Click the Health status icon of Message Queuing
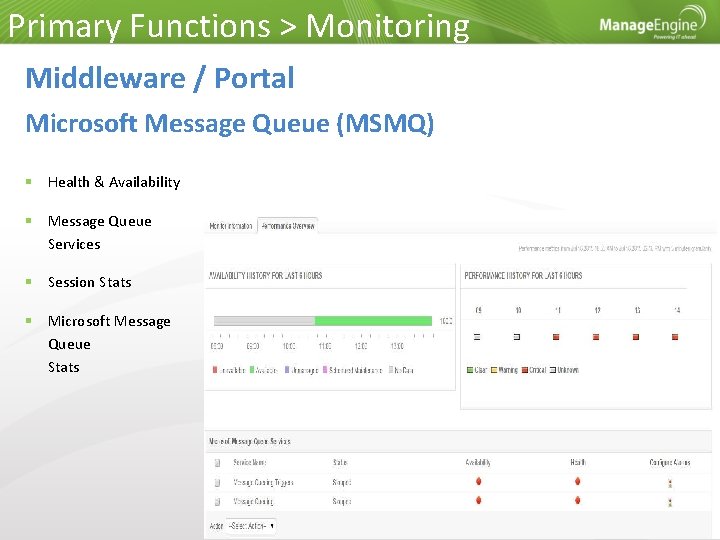 point(578,500)
